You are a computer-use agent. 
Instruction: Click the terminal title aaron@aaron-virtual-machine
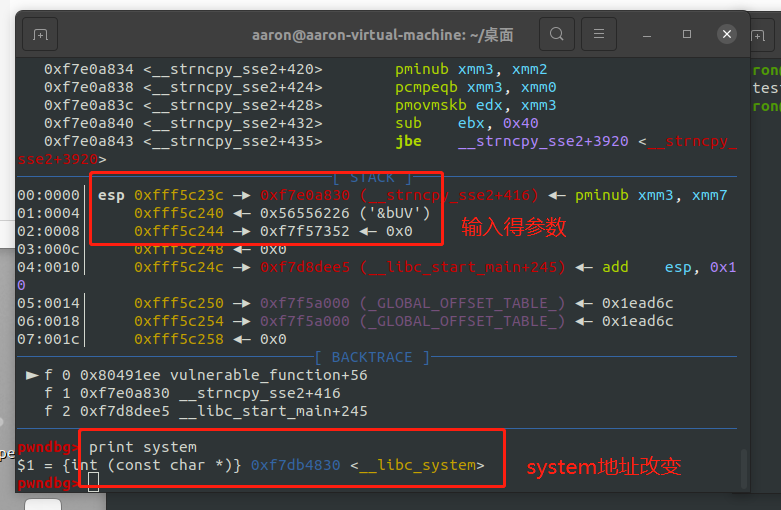[x=383, y=35]
